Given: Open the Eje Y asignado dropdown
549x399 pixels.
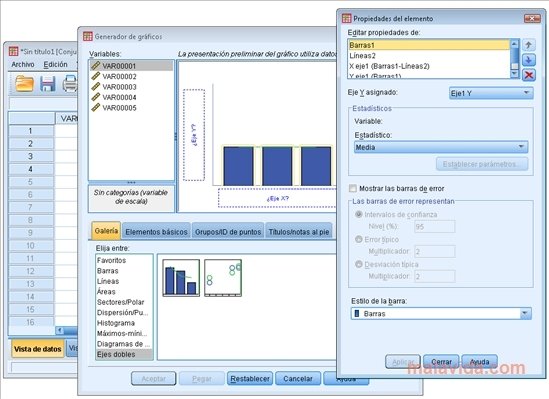Looking at the screenshot, I should coord(491,93).
